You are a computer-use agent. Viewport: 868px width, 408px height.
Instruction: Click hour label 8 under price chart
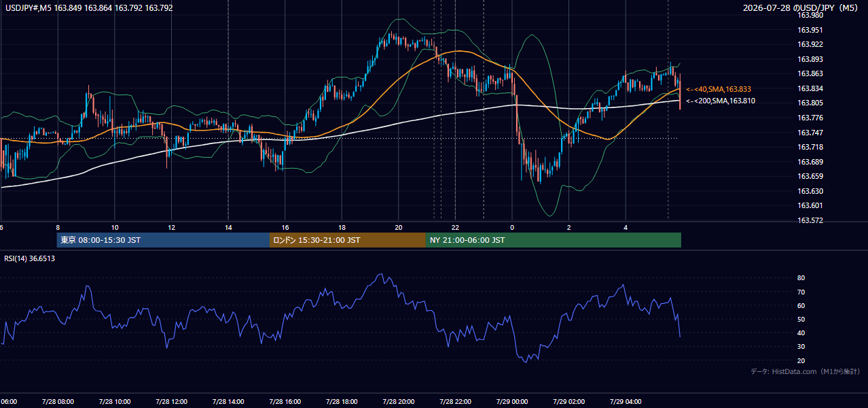(58, 228)
